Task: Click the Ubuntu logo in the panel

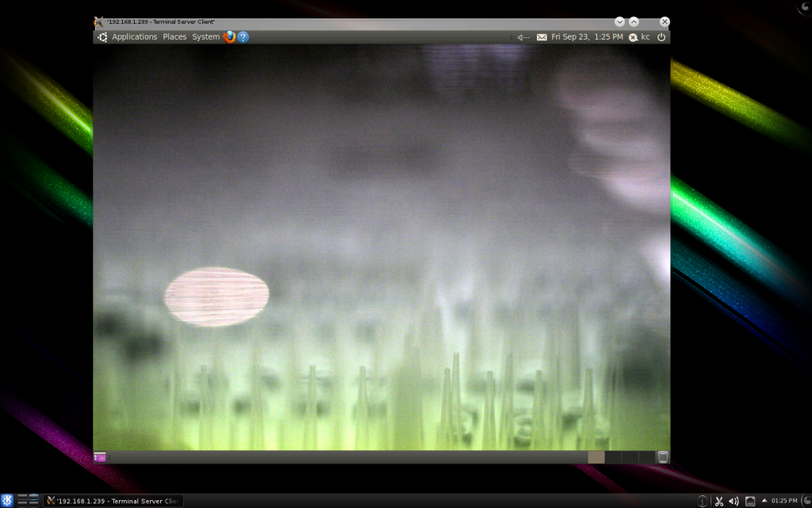Action: (x=102, y=37)
